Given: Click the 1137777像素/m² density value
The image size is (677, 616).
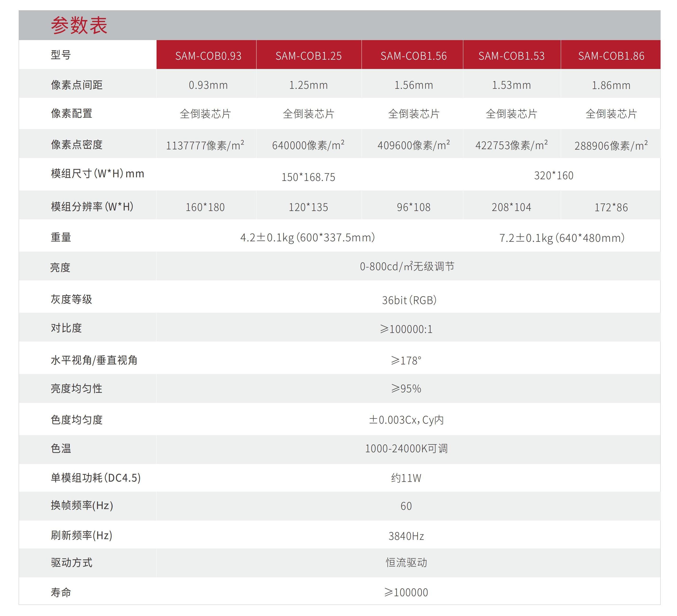Looking at the screenshot, I should pos(205,145).
